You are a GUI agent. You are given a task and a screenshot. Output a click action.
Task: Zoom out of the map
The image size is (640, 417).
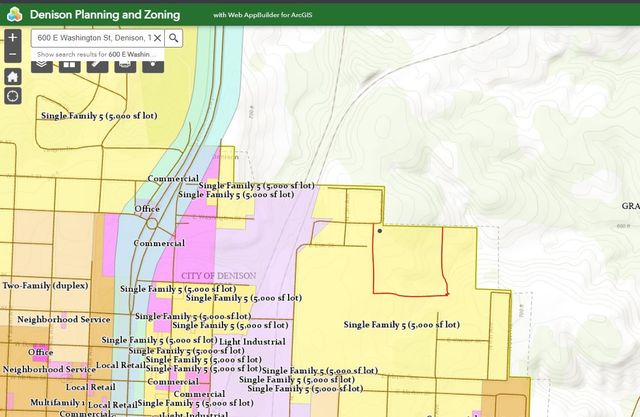[12, 54]
